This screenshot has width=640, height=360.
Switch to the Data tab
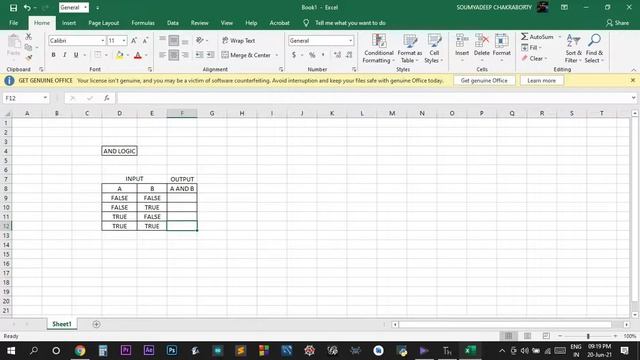[173, 23]
